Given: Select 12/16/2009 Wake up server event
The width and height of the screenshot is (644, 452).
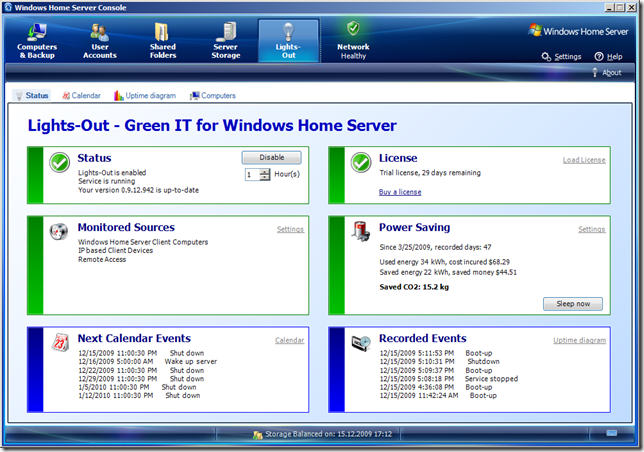Looking at the screenshot, I should [x=147, y=362].
